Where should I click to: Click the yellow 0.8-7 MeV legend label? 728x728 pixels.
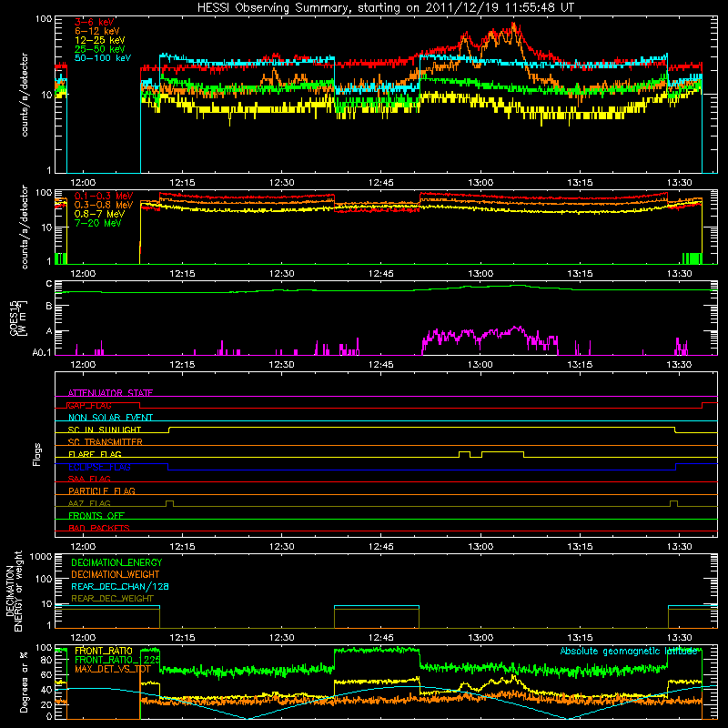pos(100,214)
